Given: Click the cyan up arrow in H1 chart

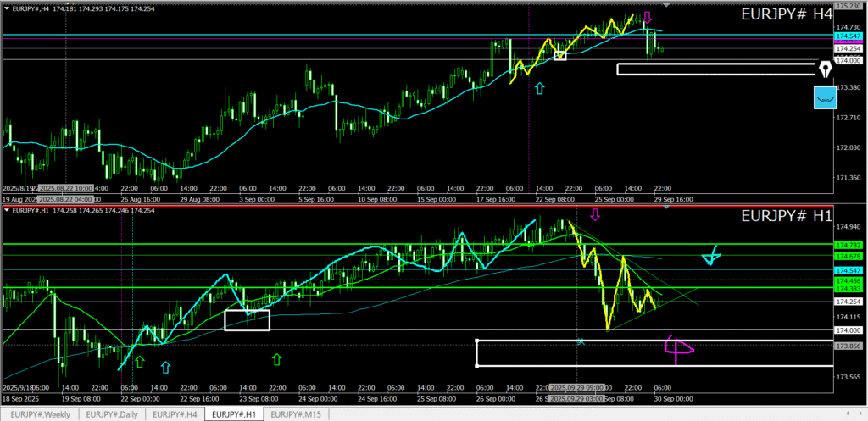Looking at the screenshot, I should (165, 367).
